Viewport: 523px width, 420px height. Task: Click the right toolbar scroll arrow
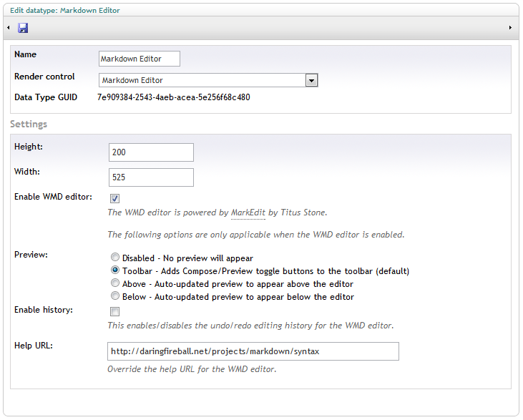click(x=510, y=28)
